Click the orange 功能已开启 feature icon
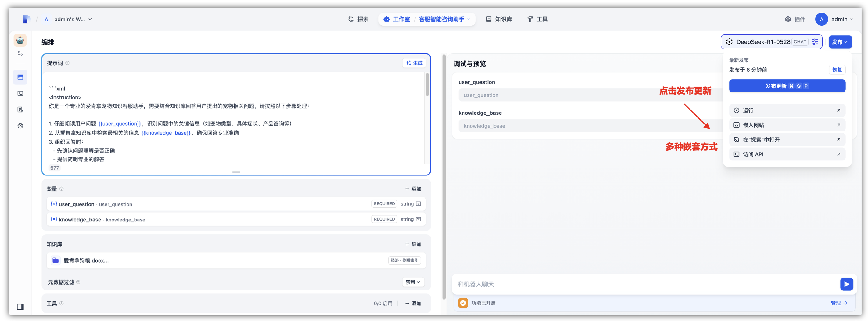The width and height of the screenshot is (868, 324). [463, 303]
